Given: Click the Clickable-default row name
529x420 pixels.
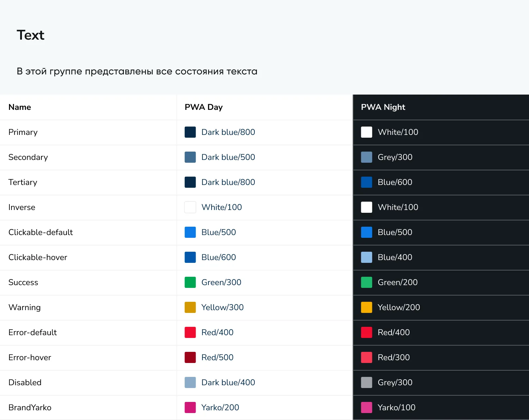Looking at the screenshot, I should coord(41,232).
